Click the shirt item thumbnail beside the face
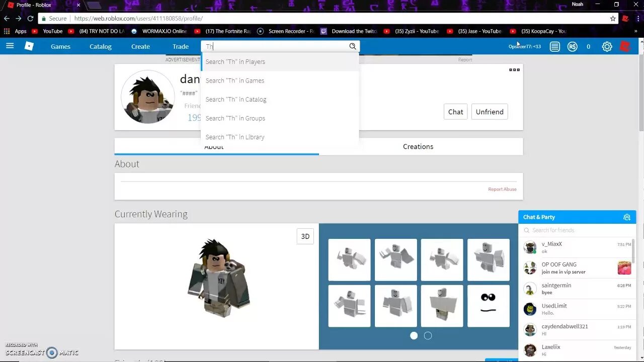The image size is (644, 362). tap(442, 306)
